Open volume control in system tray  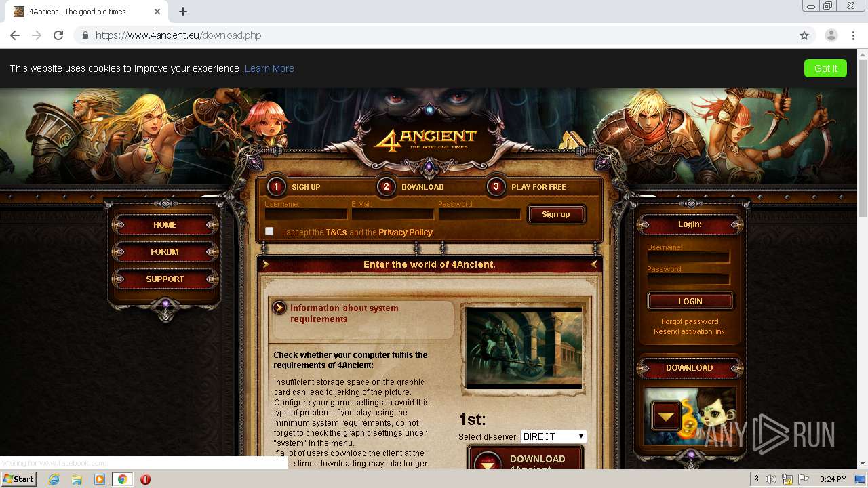pos(771,479)
